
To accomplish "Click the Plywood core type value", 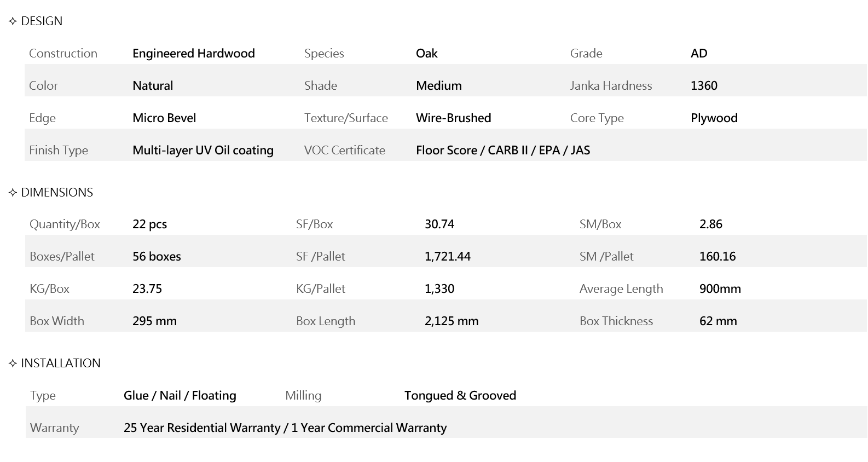I will click(x=714, y=118).
